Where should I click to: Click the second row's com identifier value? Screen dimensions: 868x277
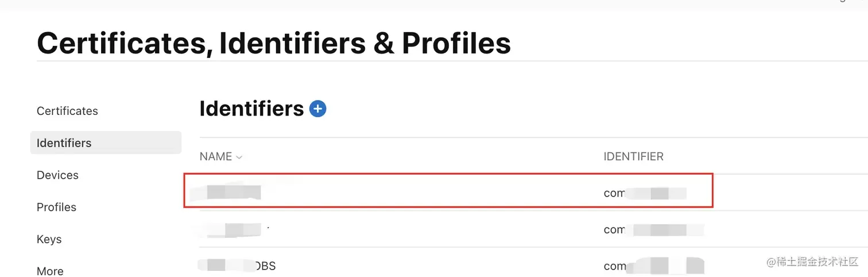[653, 230]
